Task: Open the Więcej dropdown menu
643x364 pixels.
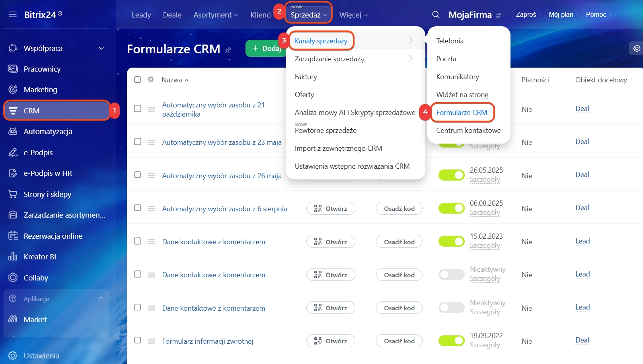Action: pos(353,15)
